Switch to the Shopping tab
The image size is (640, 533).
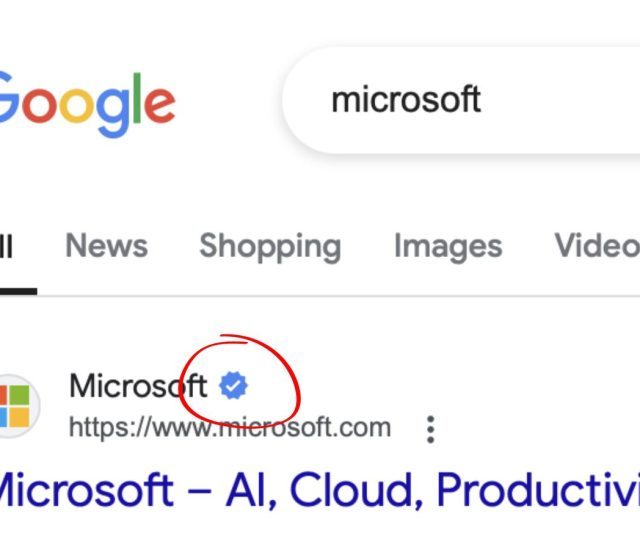point(270,247)
